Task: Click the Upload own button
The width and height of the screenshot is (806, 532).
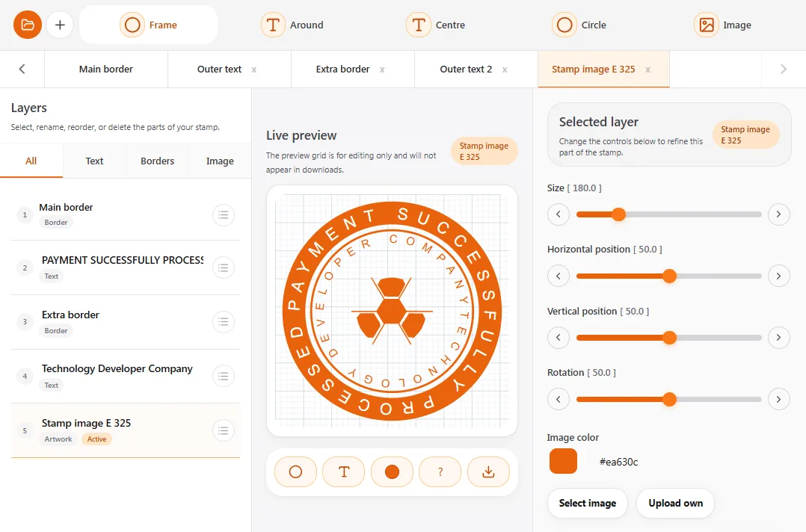Action: point(675,504)
